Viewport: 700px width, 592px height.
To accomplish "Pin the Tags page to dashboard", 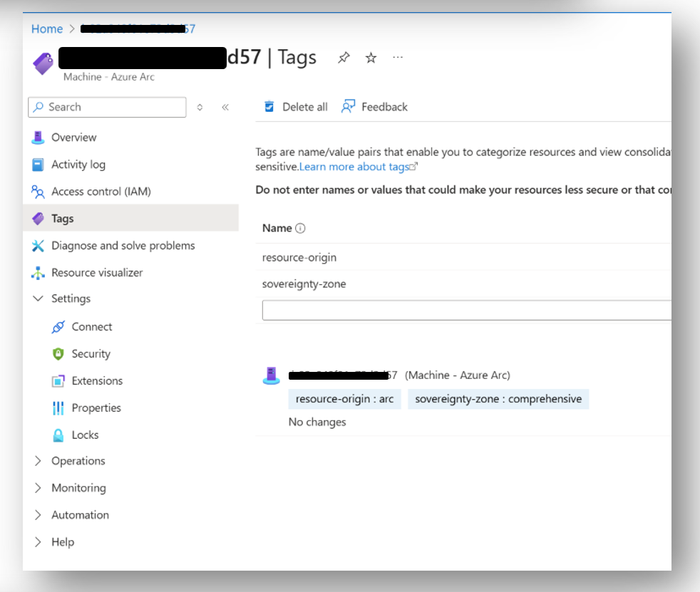I will pos(344,58).
